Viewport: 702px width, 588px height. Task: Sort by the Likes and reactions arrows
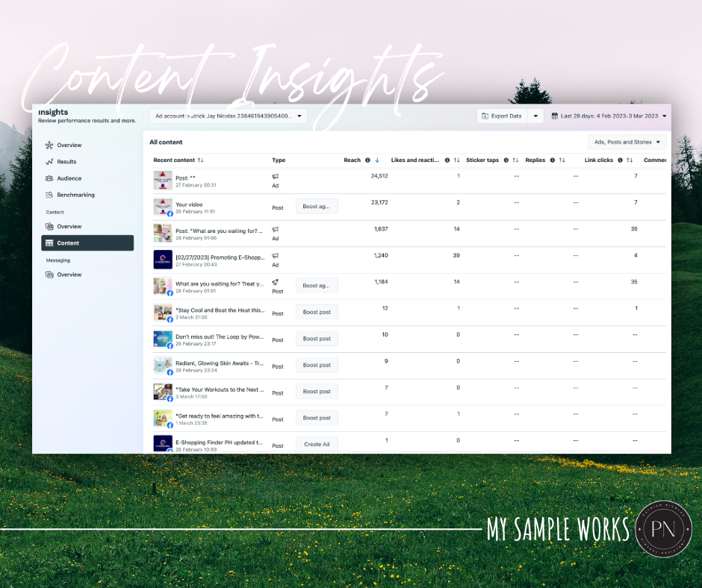coord(456,160)
